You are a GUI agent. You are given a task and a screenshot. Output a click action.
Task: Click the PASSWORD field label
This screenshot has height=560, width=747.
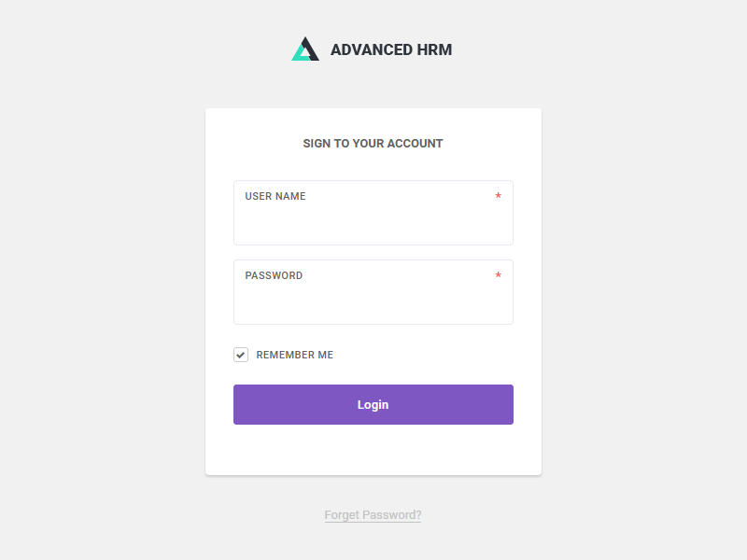pyautogui.click(x=273, y=275)
